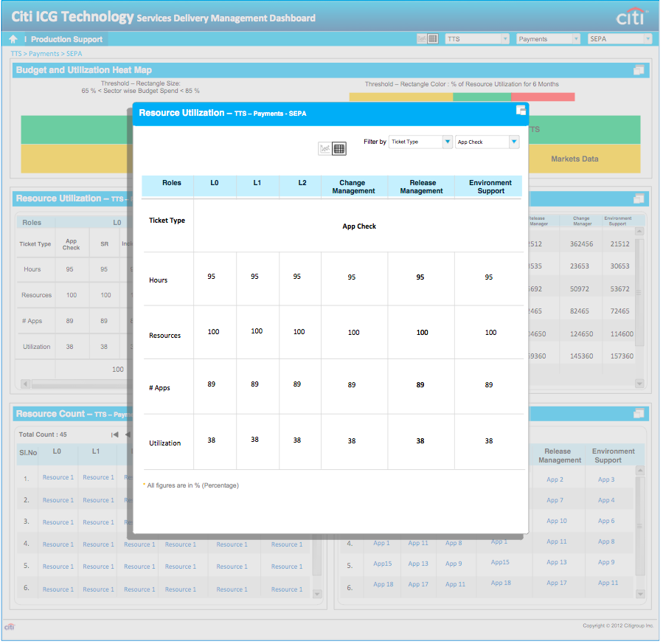Show table view inside Resource Utilization popup

[339, 148]
